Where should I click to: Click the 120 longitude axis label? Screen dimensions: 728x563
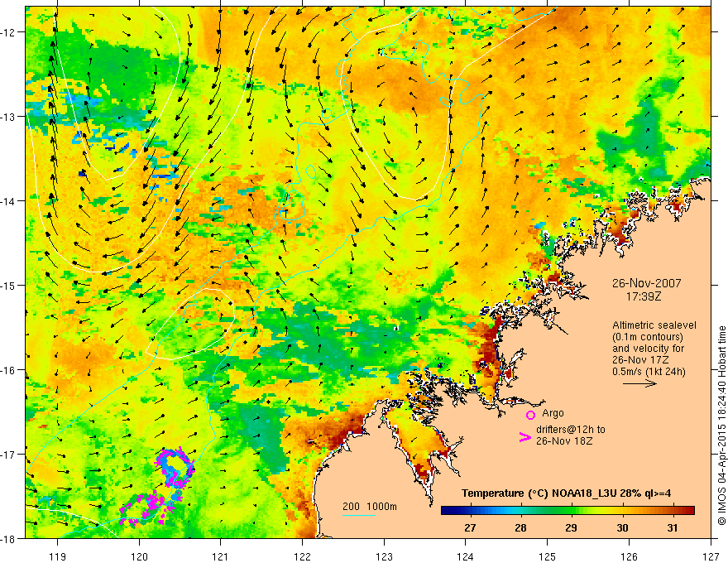tap(139, 557)
